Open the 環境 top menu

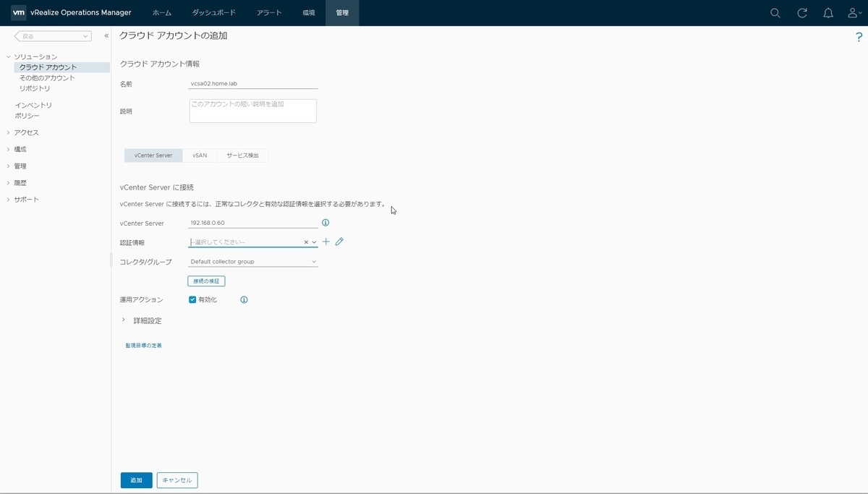point(309,13)
